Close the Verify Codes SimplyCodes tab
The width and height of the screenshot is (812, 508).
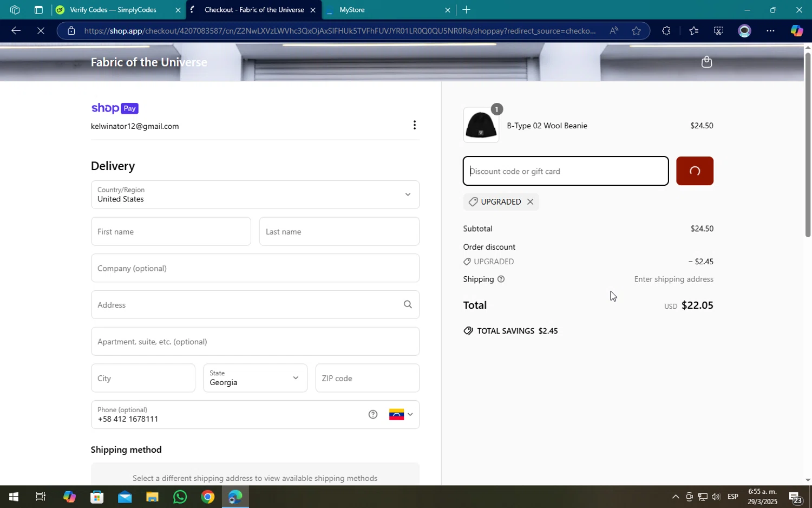click(x=178, y=10)
